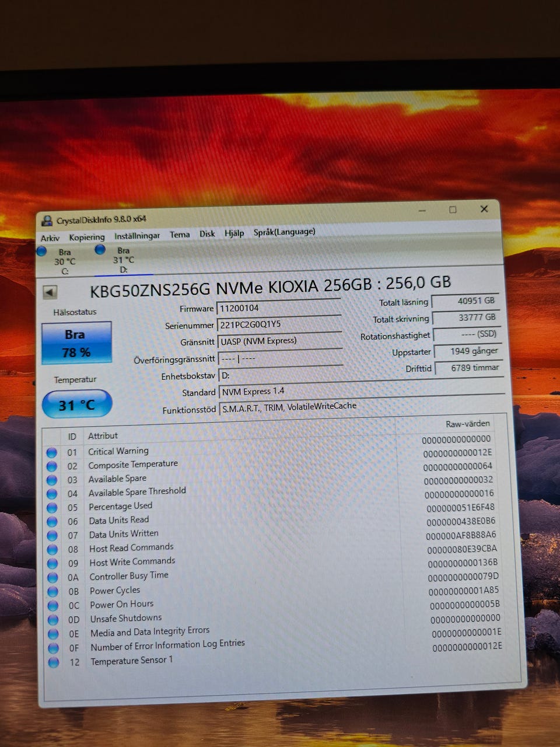Select the Unsafe Shutdowns attribute text
The image size is (560, 747).
coord(126,618)
